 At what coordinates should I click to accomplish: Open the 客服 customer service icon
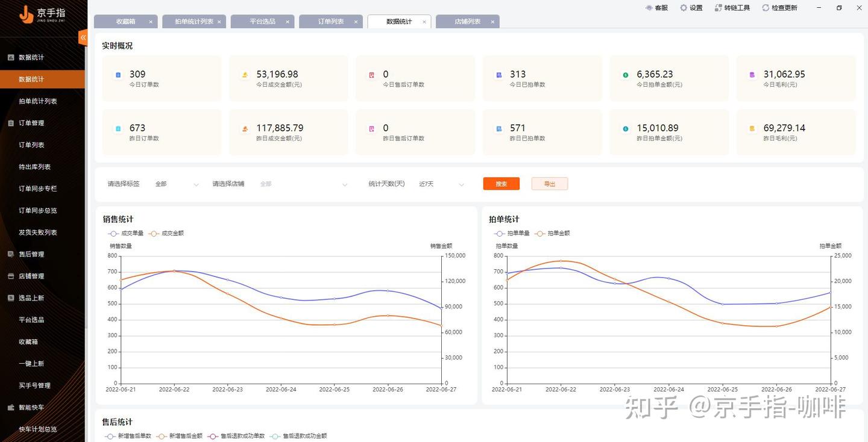tap(649, 8)
